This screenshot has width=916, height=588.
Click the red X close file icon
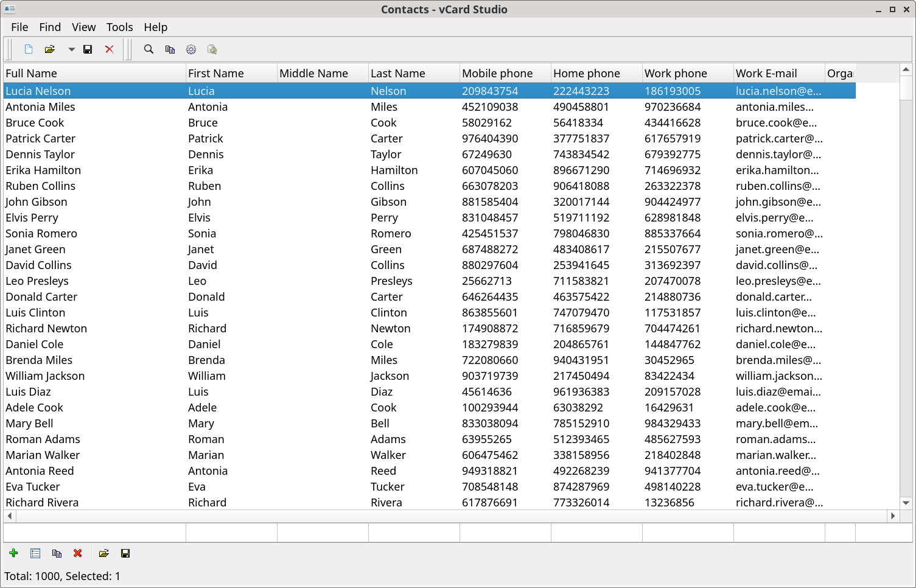coord(110,49)
